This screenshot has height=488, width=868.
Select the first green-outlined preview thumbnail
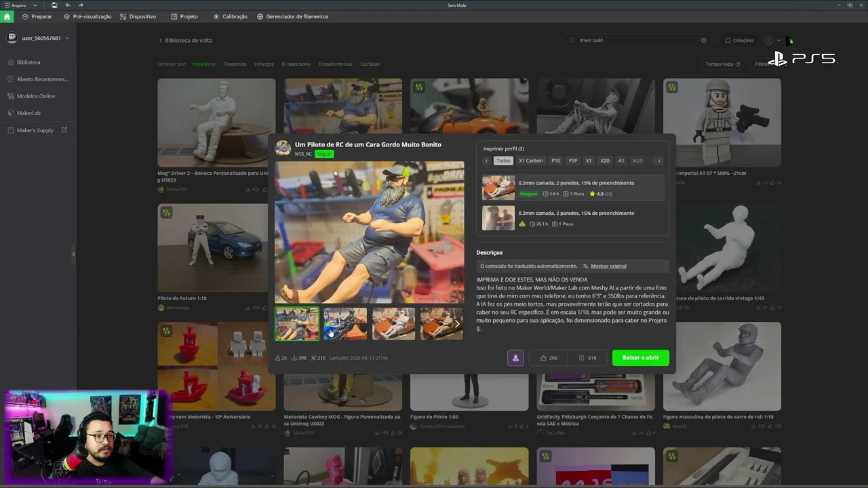pos(297,324)
